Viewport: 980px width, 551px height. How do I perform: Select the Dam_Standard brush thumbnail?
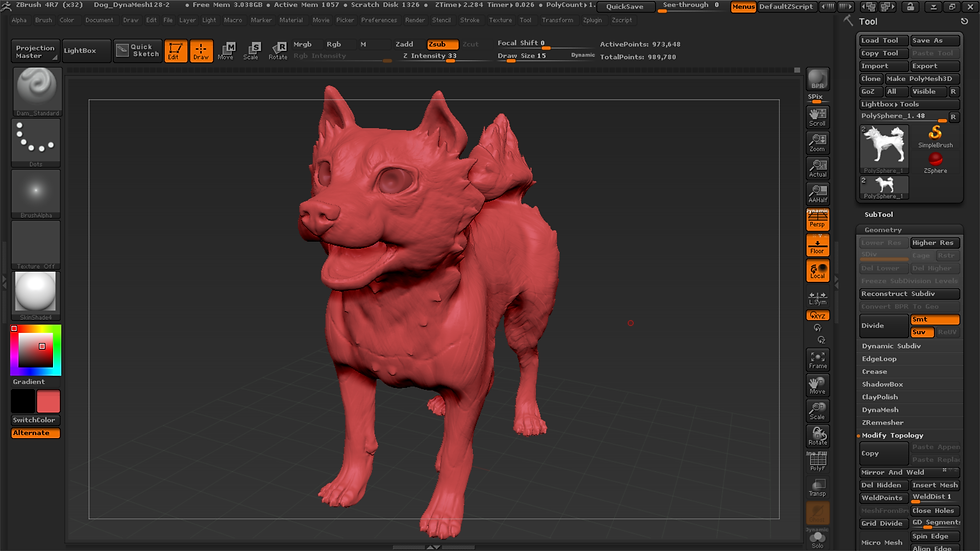(x=36, y=91)
